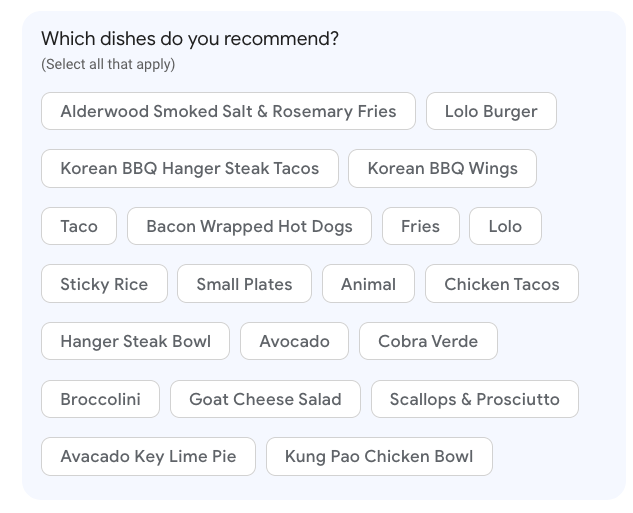Choose the Avacado Key Lime Pie chip
Screen dimensions: 633x513
point(148,456)
